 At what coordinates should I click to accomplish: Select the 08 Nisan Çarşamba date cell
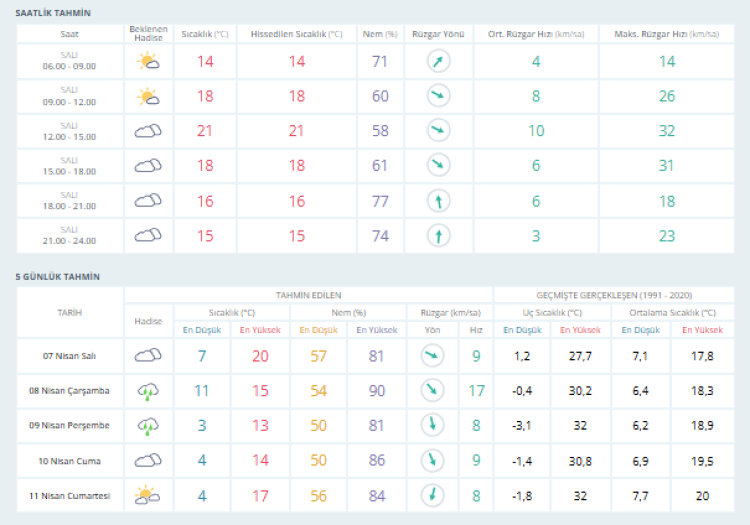click(x=69, y=391)
